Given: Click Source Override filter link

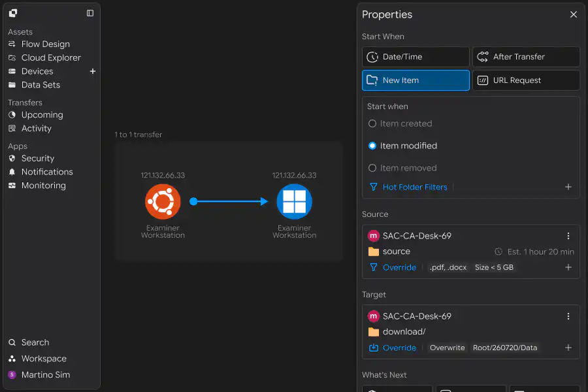Looking at the screenshot, I should coord(399,267).
